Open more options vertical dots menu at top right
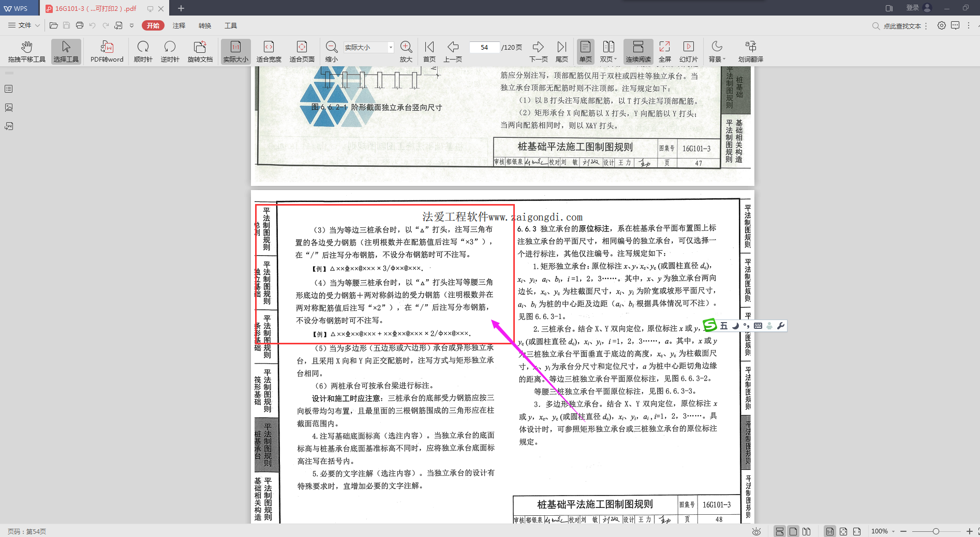Image resolution: width=980 pixels, height=537 pixels. (969, 25)
